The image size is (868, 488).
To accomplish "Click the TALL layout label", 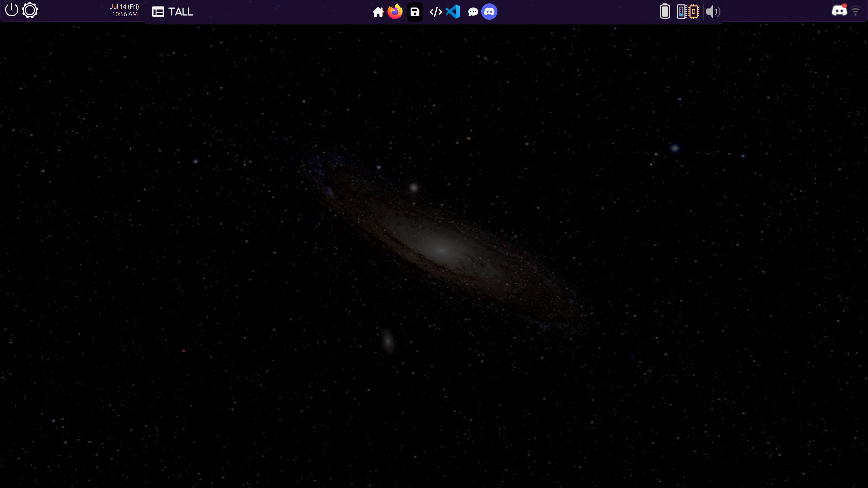I will click(181, 12).
